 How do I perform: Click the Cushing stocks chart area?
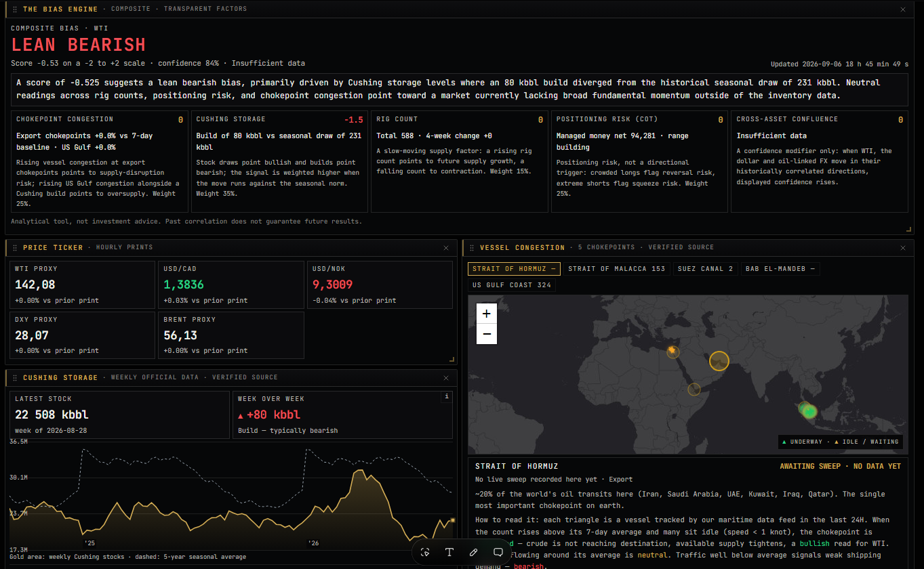click(230, 497)
